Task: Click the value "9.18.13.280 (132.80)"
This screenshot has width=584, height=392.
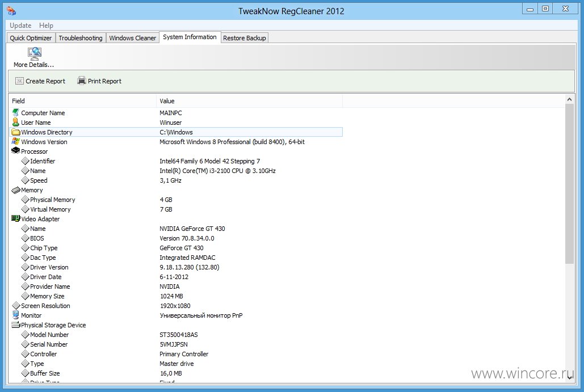Action: (190, 267)
